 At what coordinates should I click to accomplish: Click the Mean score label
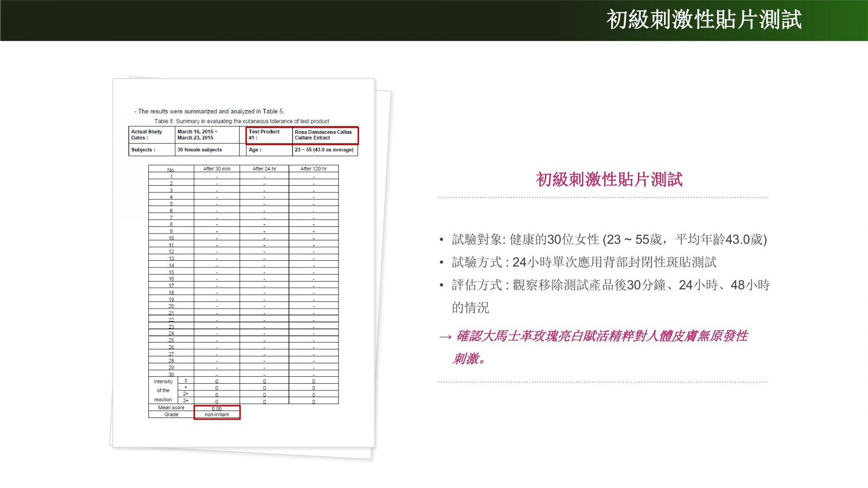point(171,408)
